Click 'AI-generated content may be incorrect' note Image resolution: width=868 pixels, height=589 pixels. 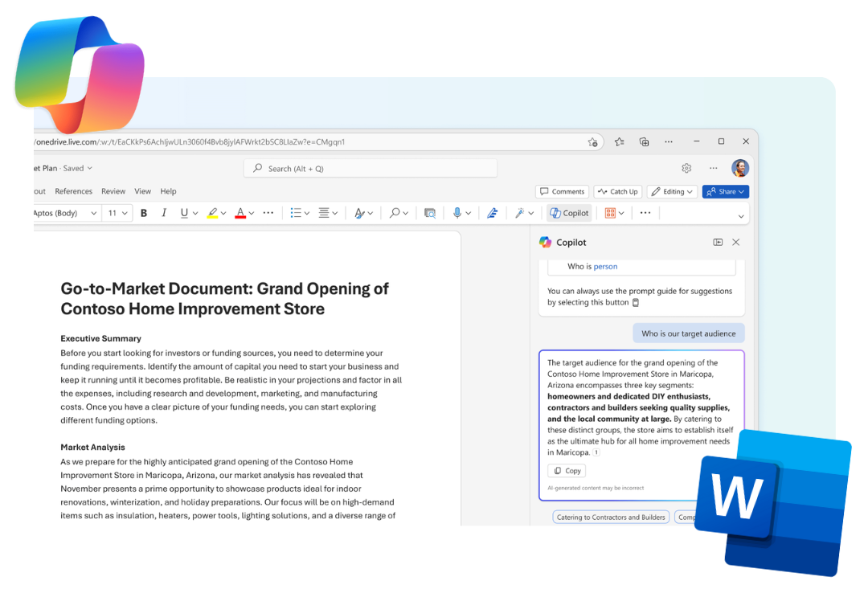click(x=596, y=488)
